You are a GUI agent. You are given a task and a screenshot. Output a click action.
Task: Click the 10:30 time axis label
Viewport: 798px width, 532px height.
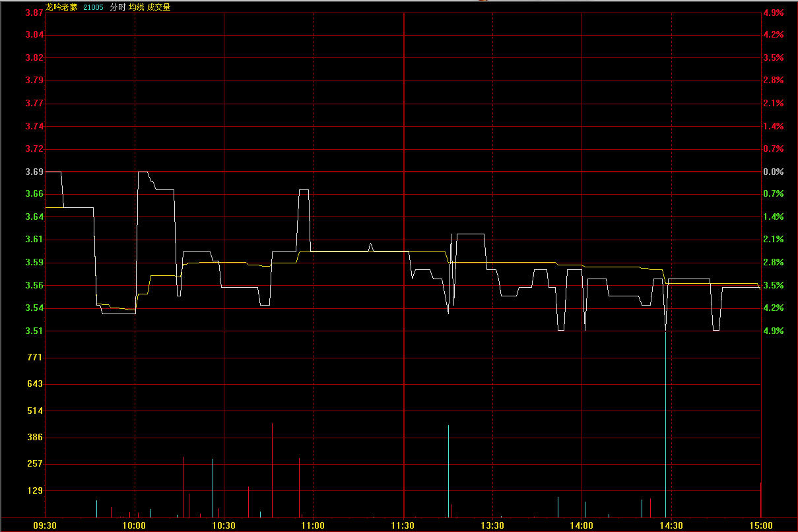click(x=224, y=525)
